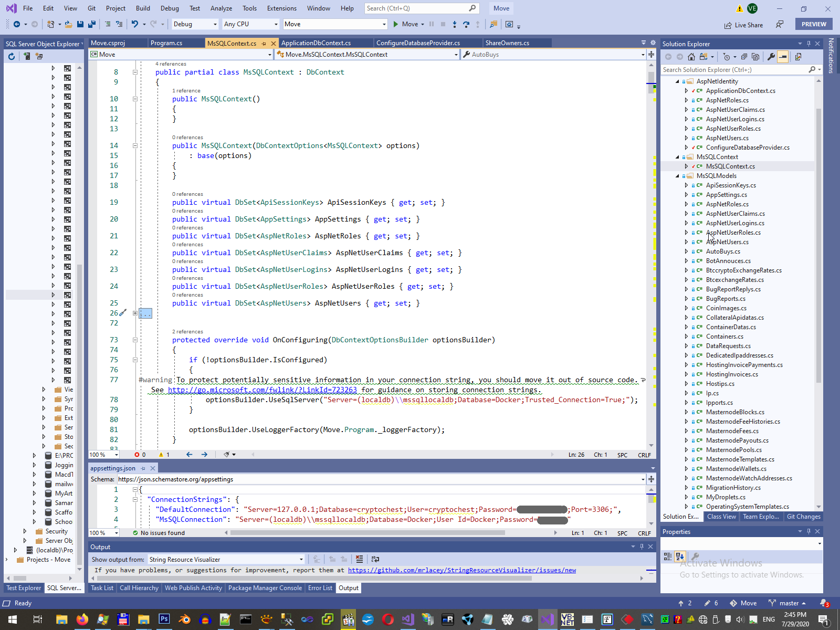Screen dimensions: 840x630
Task: Click the Live Share button
Action: click(743, 25)
